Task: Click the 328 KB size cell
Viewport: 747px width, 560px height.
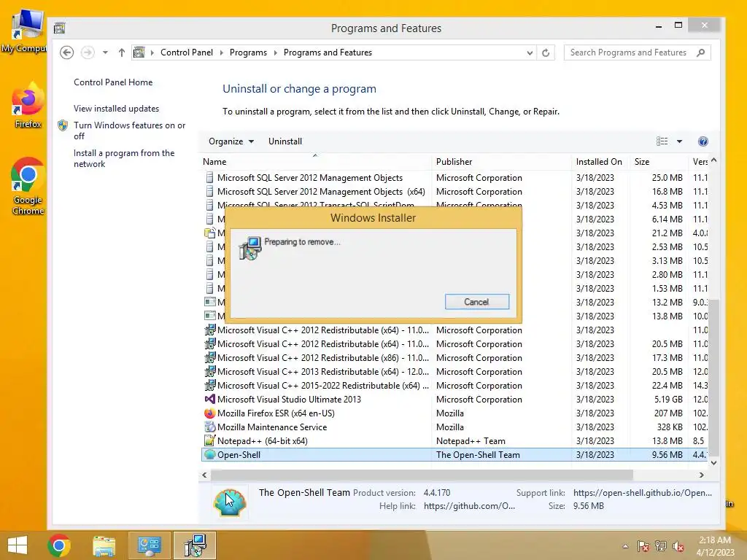Action: tap(670, 427)
